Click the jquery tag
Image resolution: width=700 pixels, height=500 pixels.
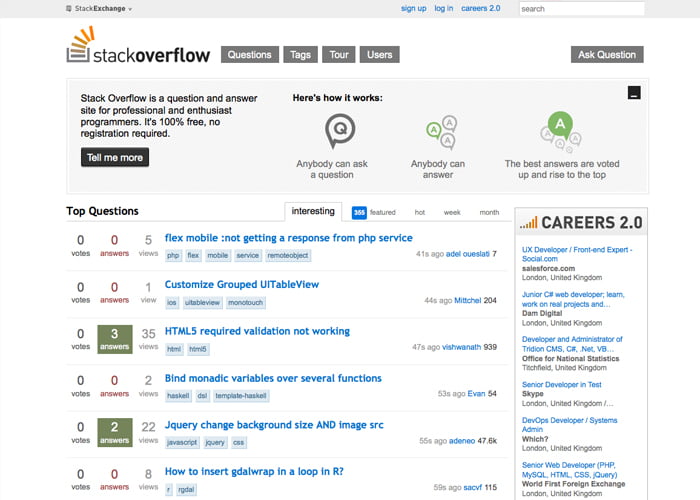215,442
